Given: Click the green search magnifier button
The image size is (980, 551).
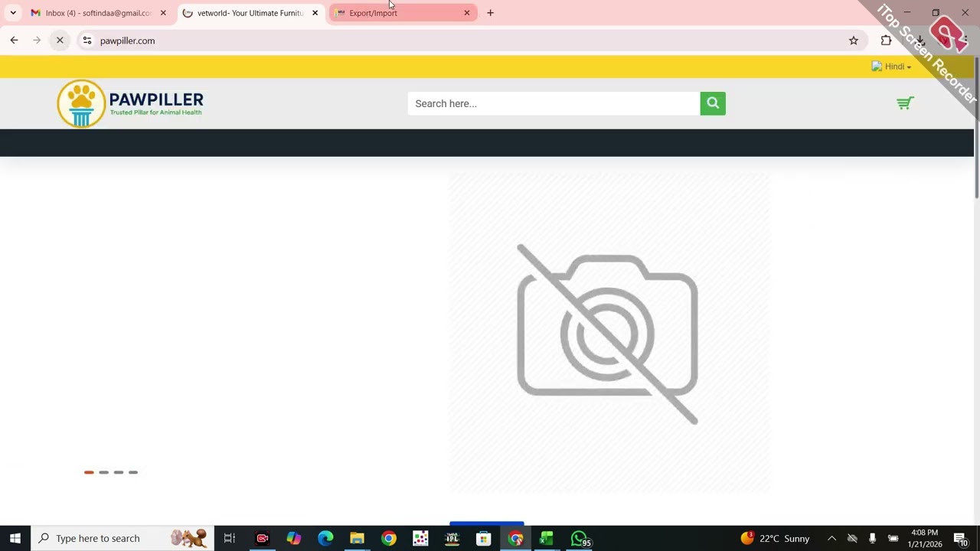Looking at the screenshot, I should pos(713,103).
